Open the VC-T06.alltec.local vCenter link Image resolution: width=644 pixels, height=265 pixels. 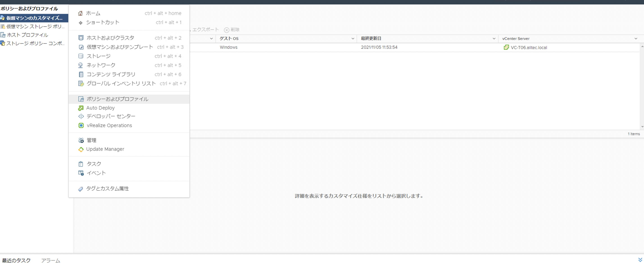528,47
